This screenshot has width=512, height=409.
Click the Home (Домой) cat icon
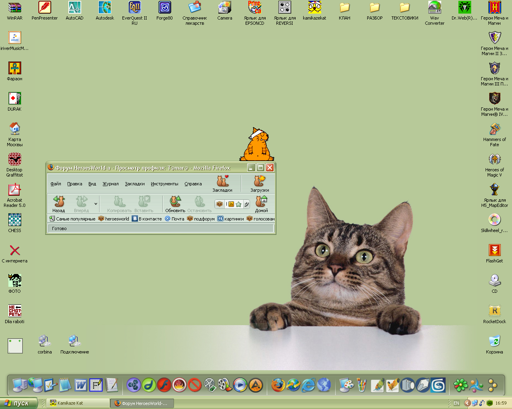[x=261, y=202]
